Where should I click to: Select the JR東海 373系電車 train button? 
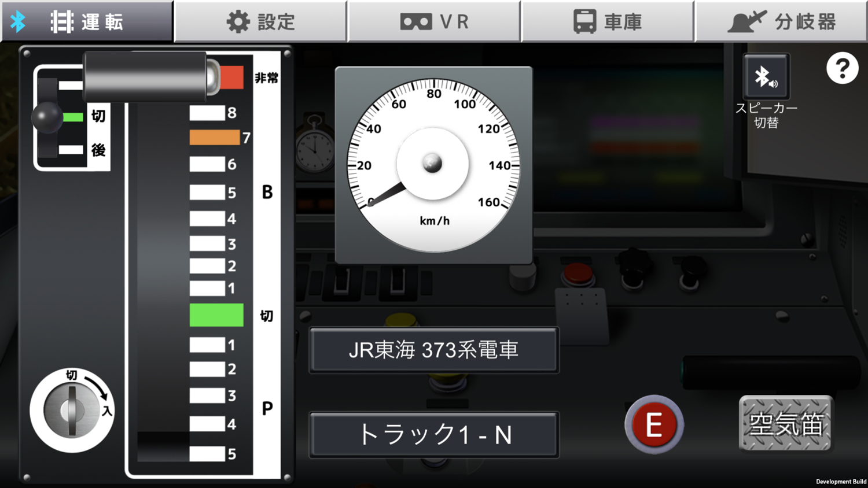tap(434, 350)
